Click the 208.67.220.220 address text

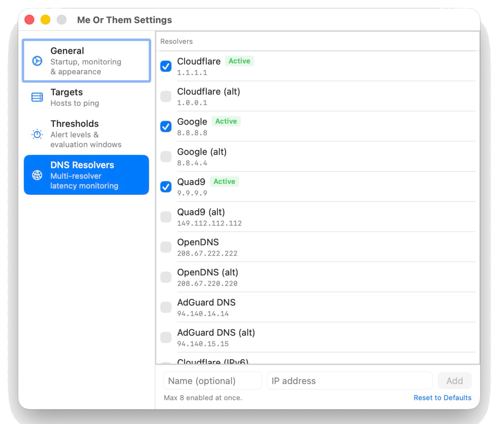[x=207, y=284]
